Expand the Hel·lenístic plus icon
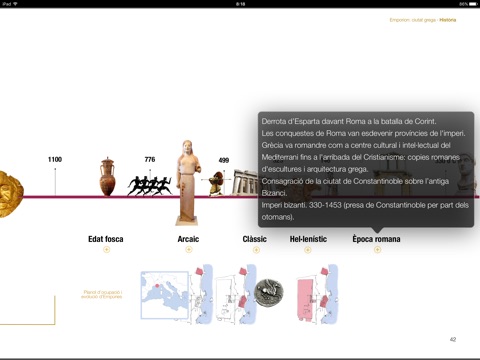 tap(308, 250)
